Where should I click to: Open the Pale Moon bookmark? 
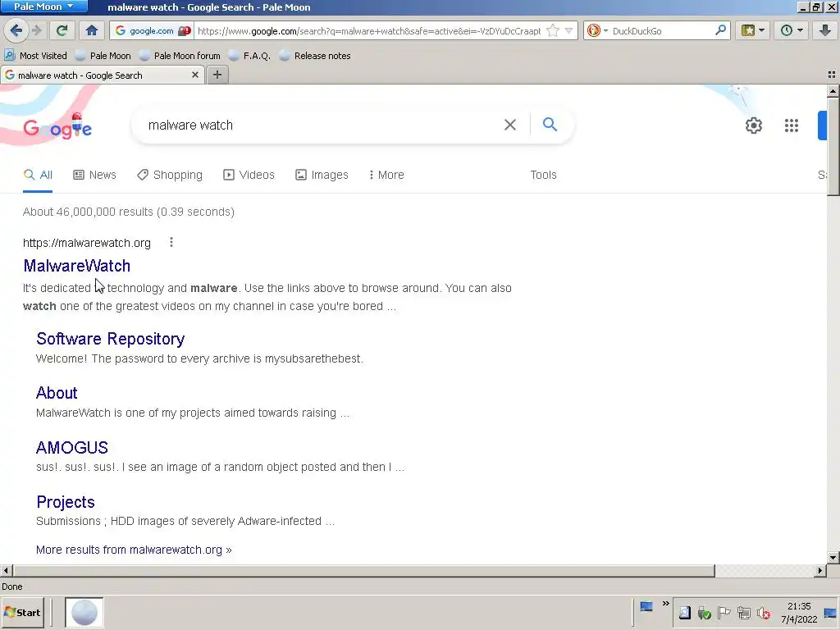pyautogui.click(x=103, y=56)
